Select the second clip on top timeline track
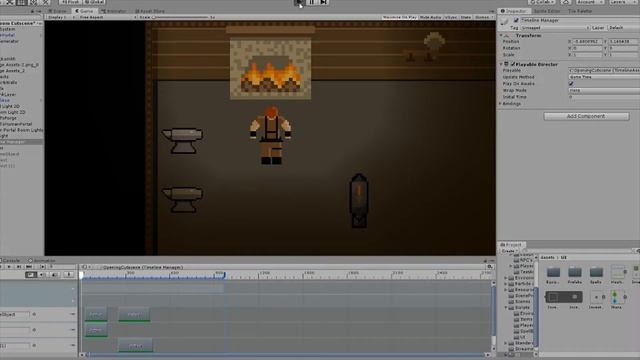640x360 pixels. [134, 314]
